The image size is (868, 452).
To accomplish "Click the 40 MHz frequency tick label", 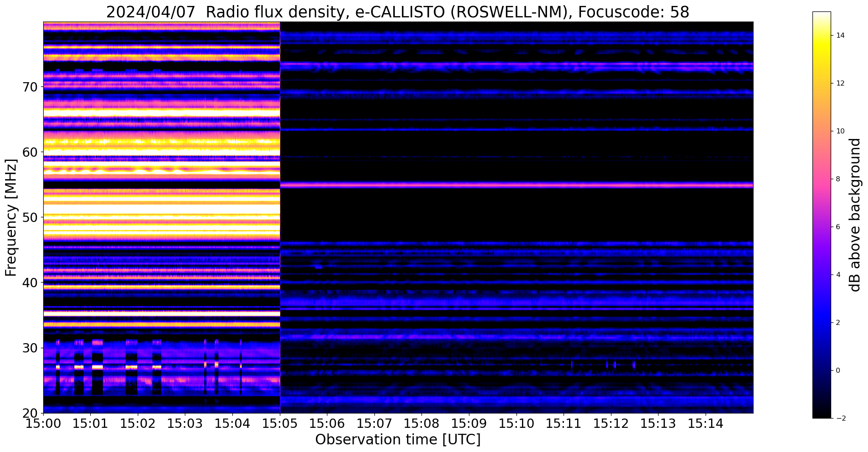I will (x=30, y=282).
